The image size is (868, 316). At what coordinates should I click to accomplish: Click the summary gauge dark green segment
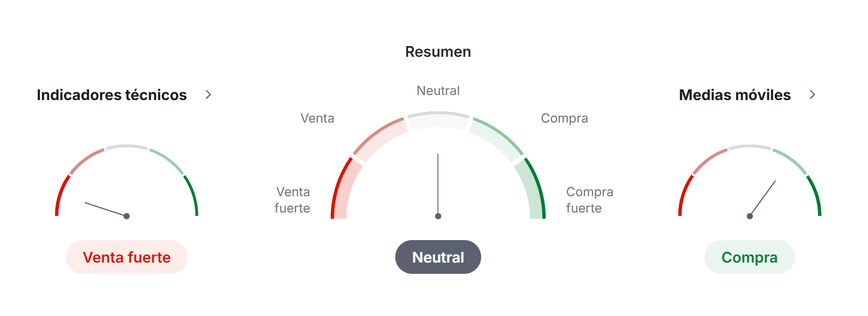click(x=535, y=188)
